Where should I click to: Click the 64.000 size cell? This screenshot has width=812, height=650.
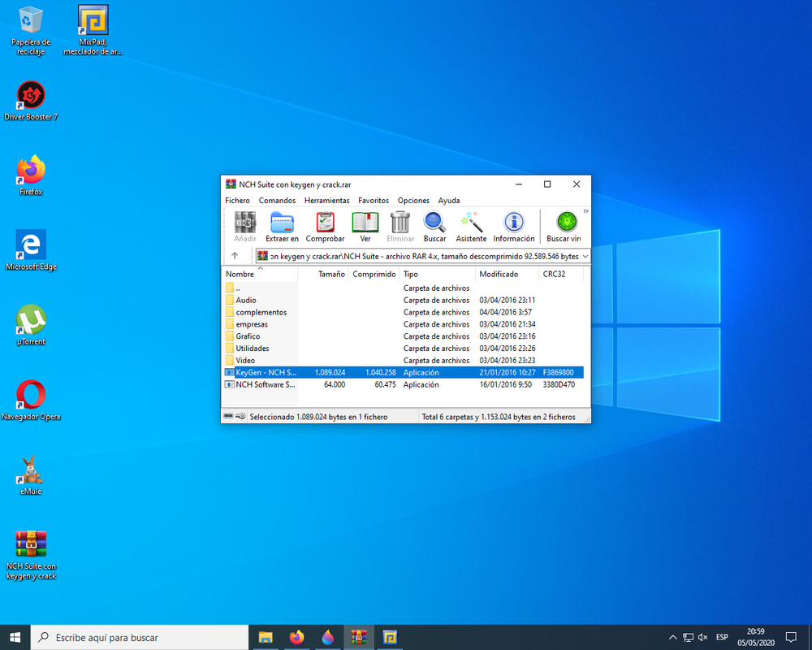[334, 384]
